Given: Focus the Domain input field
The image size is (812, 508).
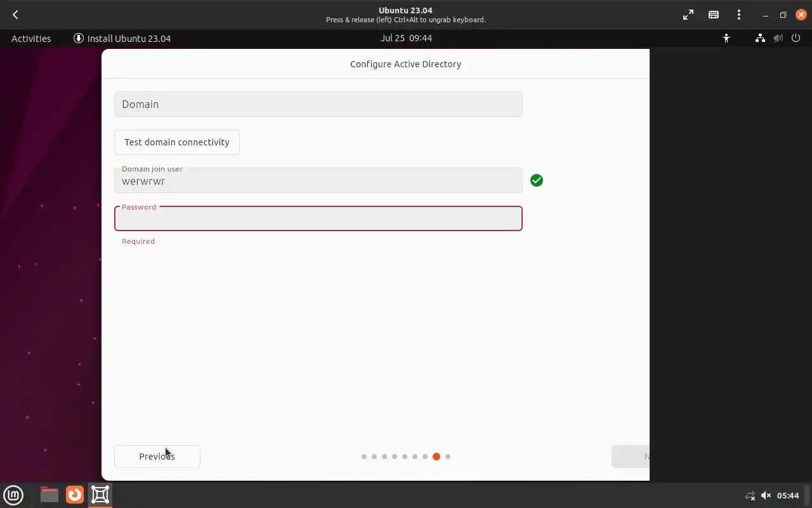Looking at the screenshot, I should tap(318, 104).
